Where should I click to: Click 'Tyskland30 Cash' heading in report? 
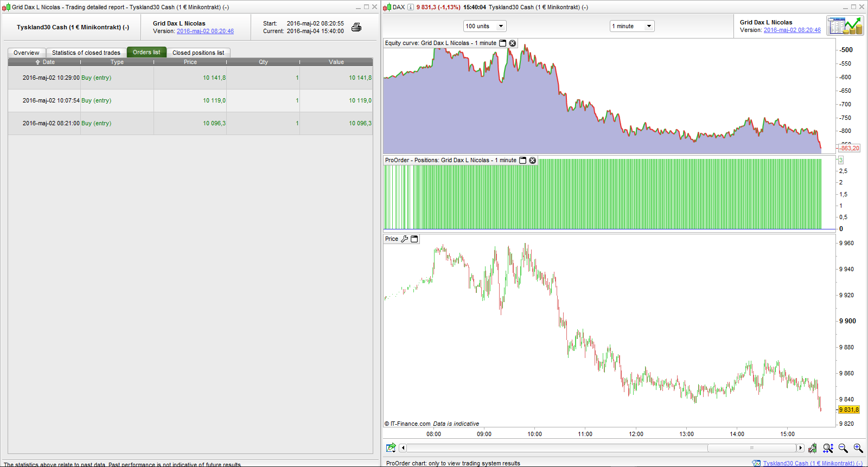(x=73, y=27)
